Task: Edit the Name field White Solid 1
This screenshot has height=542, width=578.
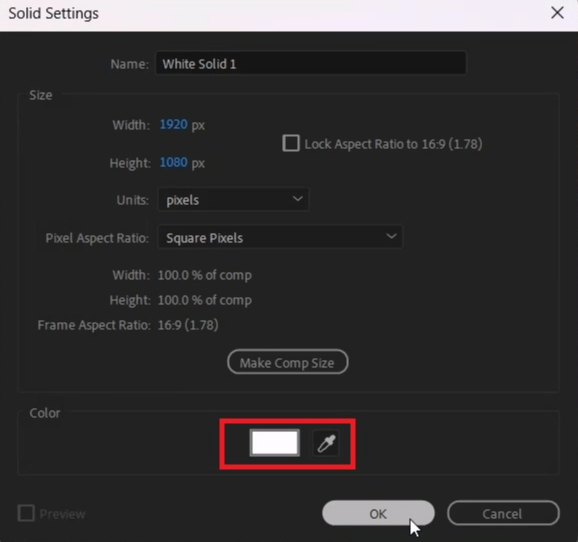Action: pos(311,63)
